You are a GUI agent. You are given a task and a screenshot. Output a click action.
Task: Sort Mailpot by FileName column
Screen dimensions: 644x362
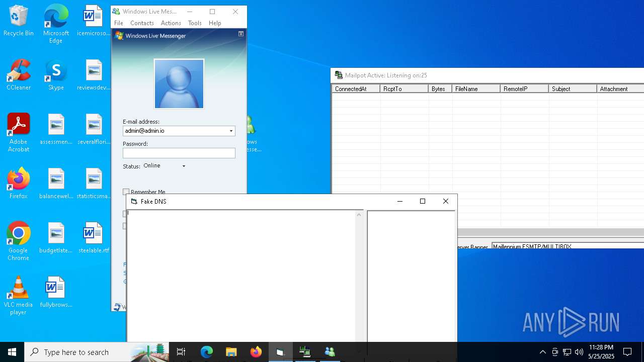[x=476, y=88]
